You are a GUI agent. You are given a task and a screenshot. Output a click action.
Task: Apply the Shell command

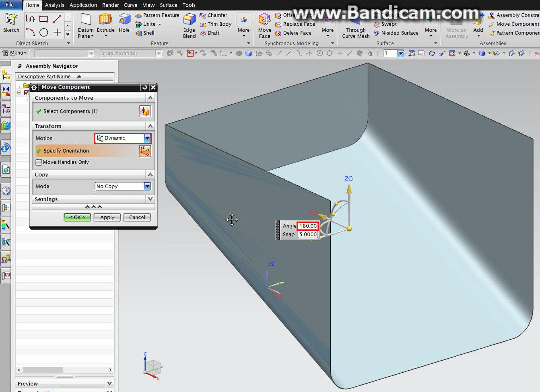point(145,33)
